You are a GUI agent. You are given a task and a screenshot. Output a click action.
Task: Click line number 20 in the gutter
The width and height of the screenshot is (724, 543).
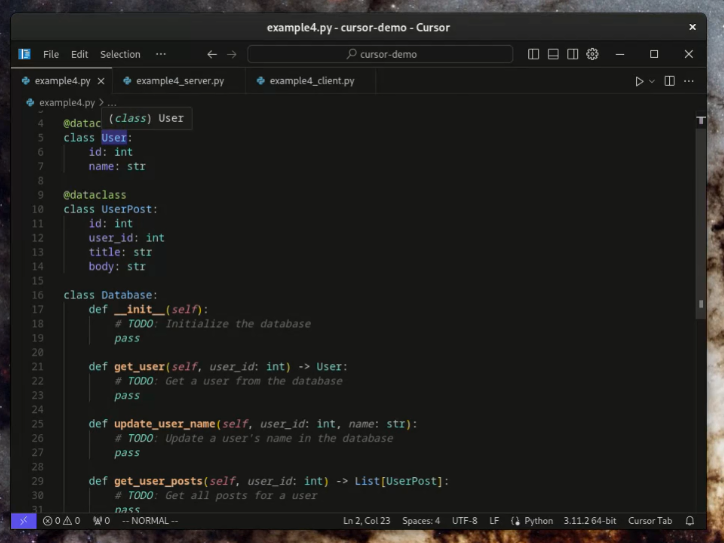tap(37, 352)
